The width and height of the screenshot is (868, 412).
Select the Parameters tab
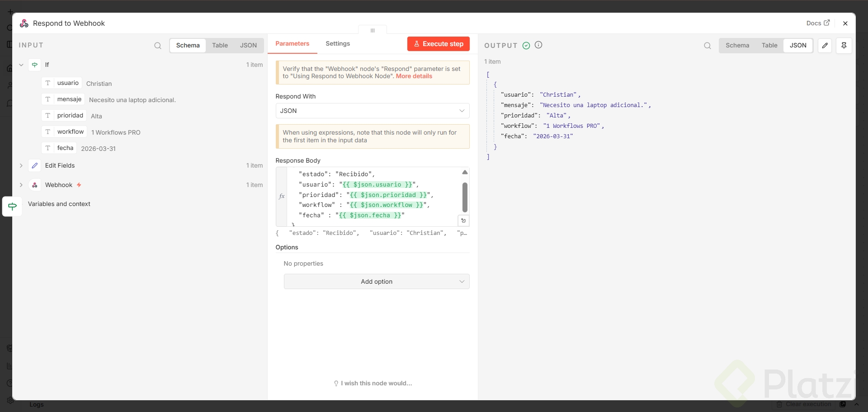coord(292,44)
